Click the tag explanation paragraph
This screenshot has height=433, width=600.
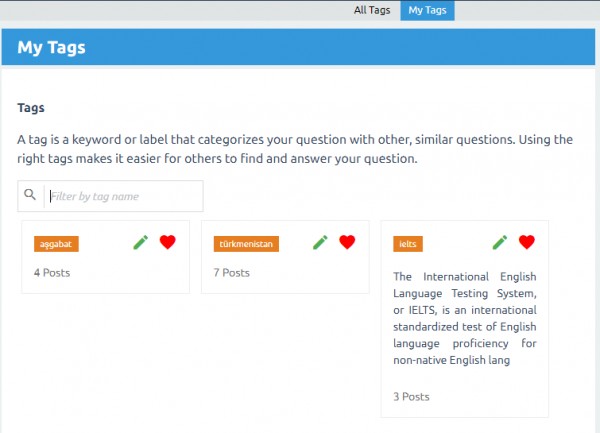[x=294, y=148]
